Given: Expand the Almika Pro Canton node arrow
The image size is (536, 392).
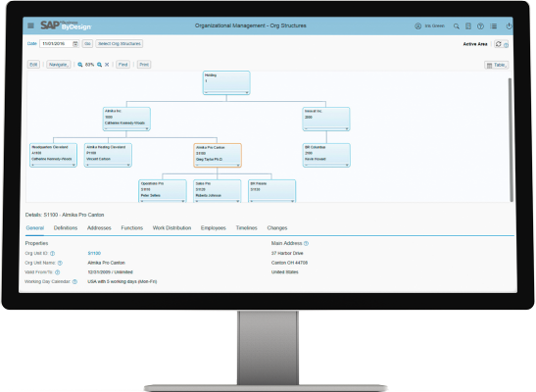Looking at the screenshot, I should pos(238,165).
